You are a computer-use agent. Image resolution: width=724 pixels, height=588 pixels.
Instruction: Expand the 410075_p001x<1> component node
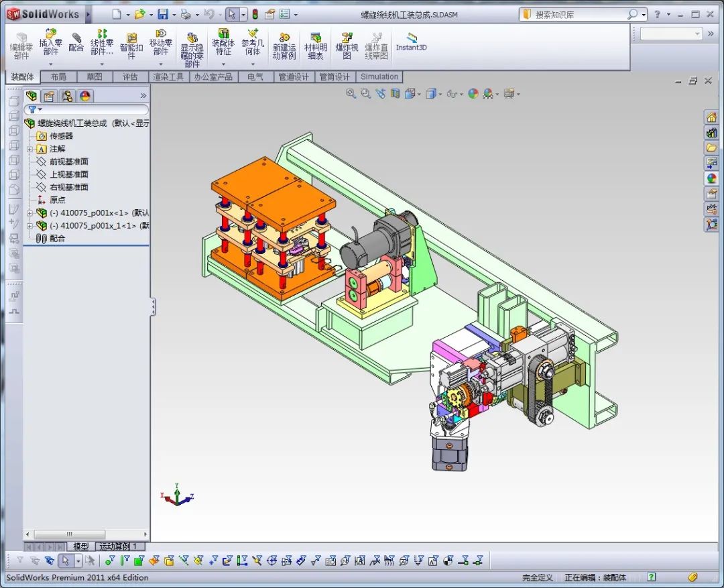click(29, 213)
